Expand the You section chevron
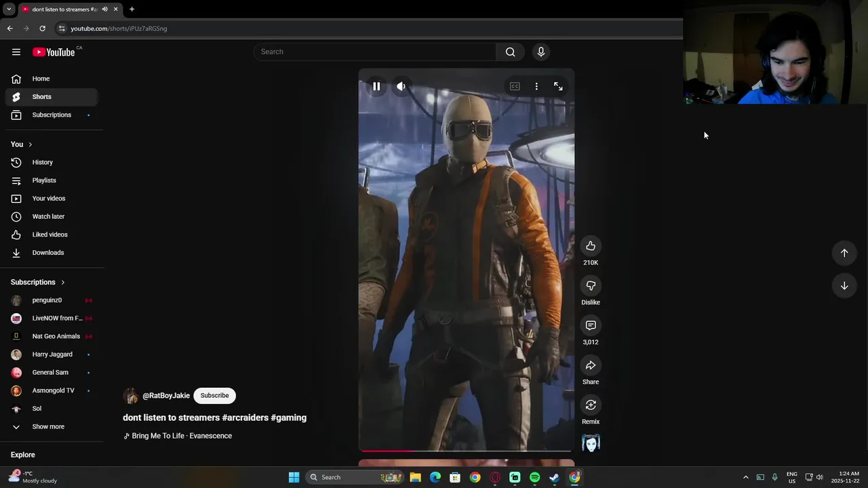The width and height of the screenshot is (868, 488). point(30,144)
